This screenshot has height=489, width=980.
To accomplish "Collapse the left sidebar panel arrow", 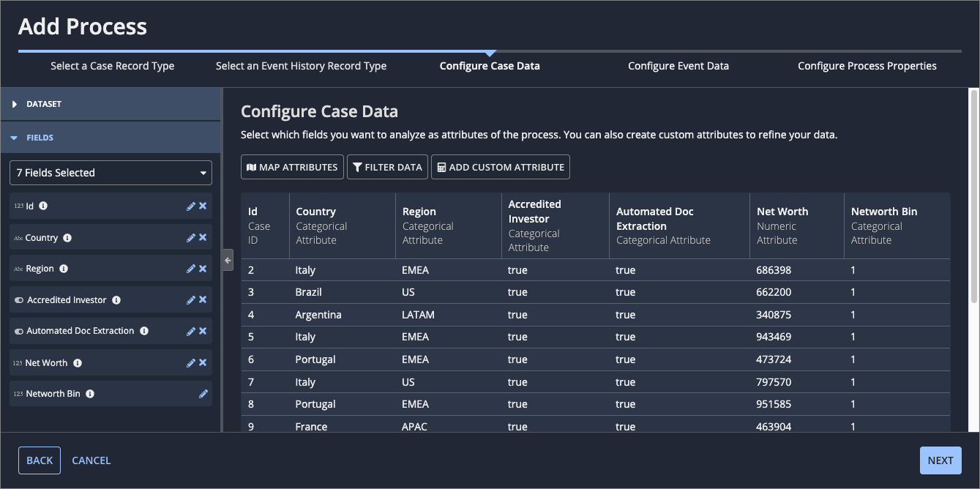I will 228,260.
